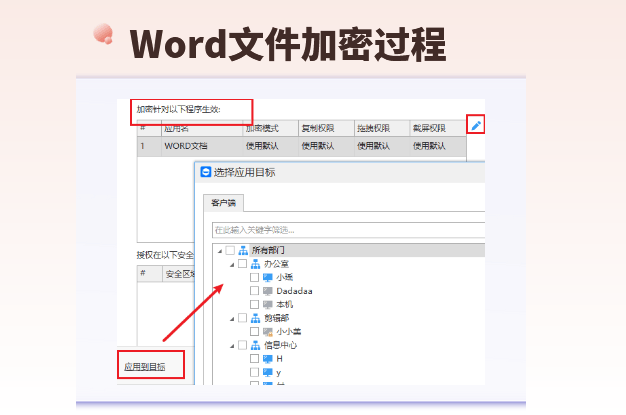This screenshot has height=415, width=626.
Task: Click the 选择应用目标 dialog title text
Action: pyautogui.click(x=244, y=173)
